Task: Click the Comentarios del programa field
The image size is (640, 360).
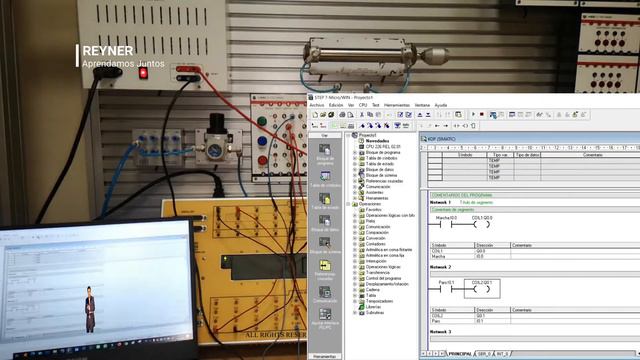Action: pos(535,195)
